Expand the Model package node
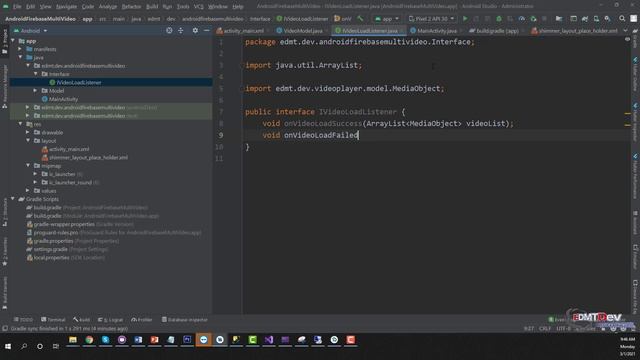640x360 pixels. click(36, 91)
